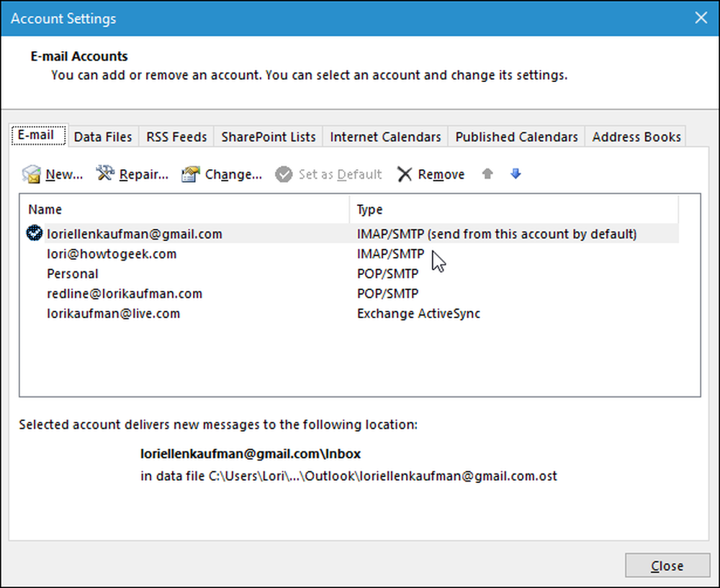Click the Change account icon
The width and height of the screenshot is (720, 588).
click(x=191, y=174)
